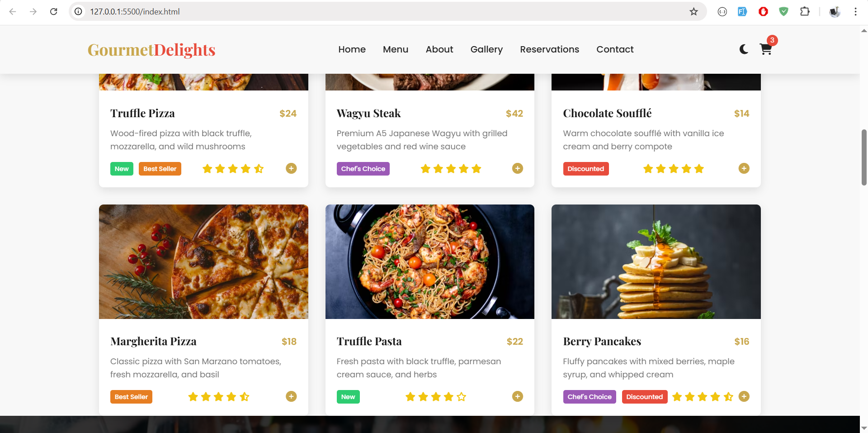This screenshot has width=868, height=433.
Task: Click the half star on Berry Pancakes rating
Action: point(728,396)
